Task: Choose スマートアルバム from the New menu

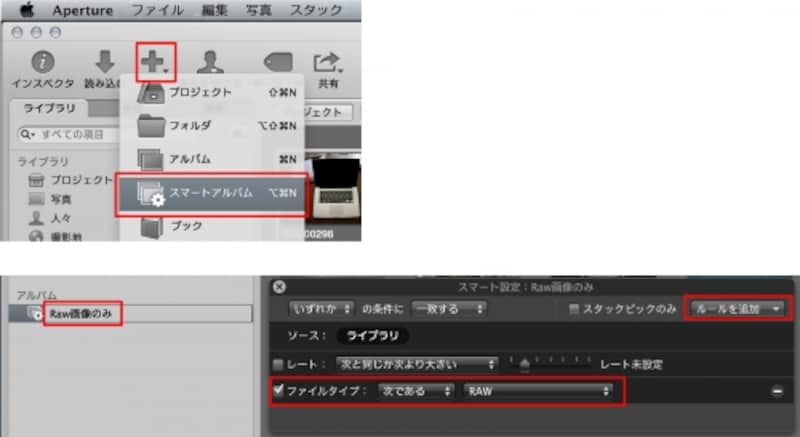Action: [212, 193]
